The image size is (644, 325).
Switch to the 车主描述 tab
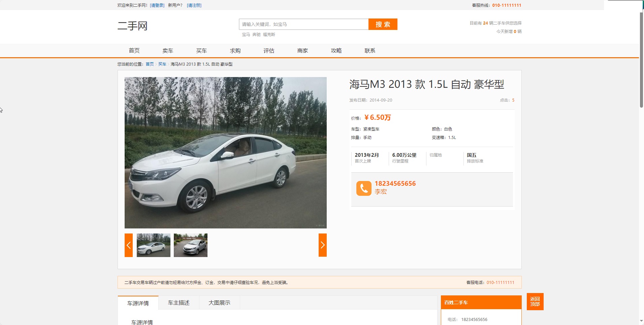tap(179, 303)
